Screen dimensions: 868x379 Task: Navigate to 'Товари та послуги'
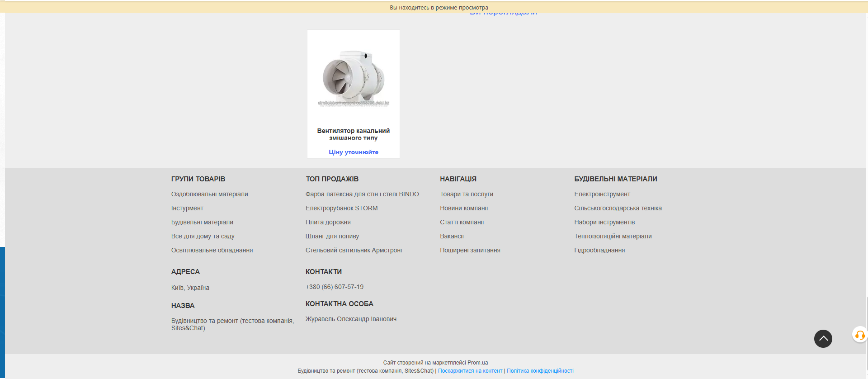[x=466, y=194]
